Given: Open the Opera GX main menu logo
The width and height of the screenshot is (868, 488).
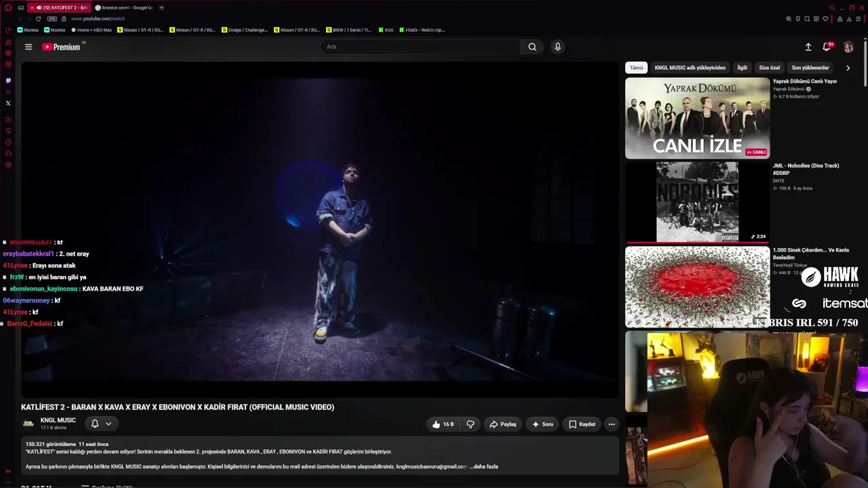Looking at the screenshot, I should click(x=8, y=7).
